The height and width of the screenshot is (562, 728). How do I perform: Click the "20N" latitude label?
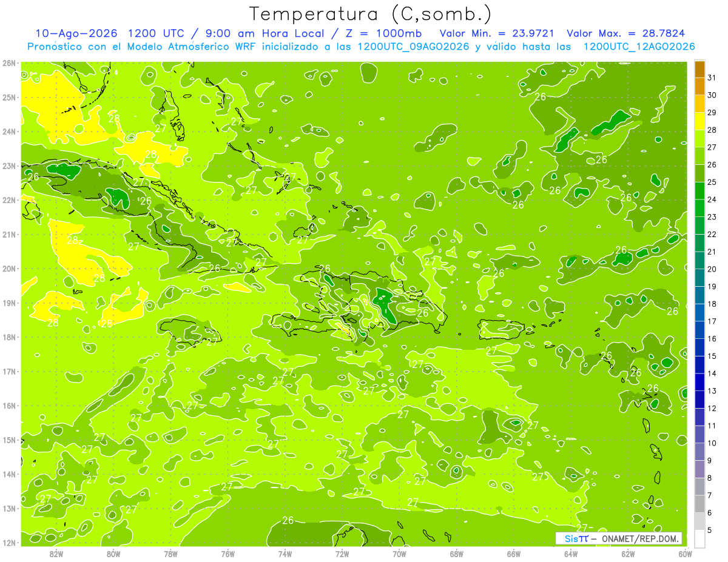pos(9,269)
